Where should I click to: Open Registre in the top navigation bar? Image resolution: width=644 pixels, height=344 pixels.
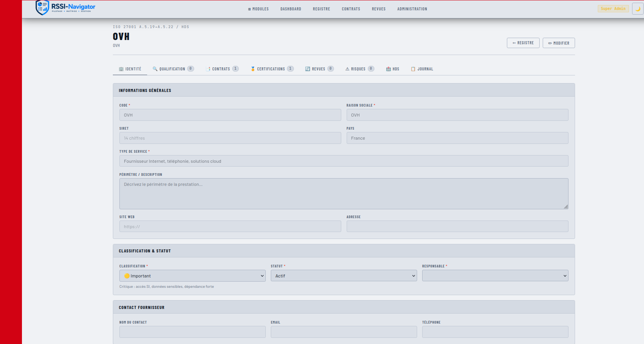click(322, 9)
